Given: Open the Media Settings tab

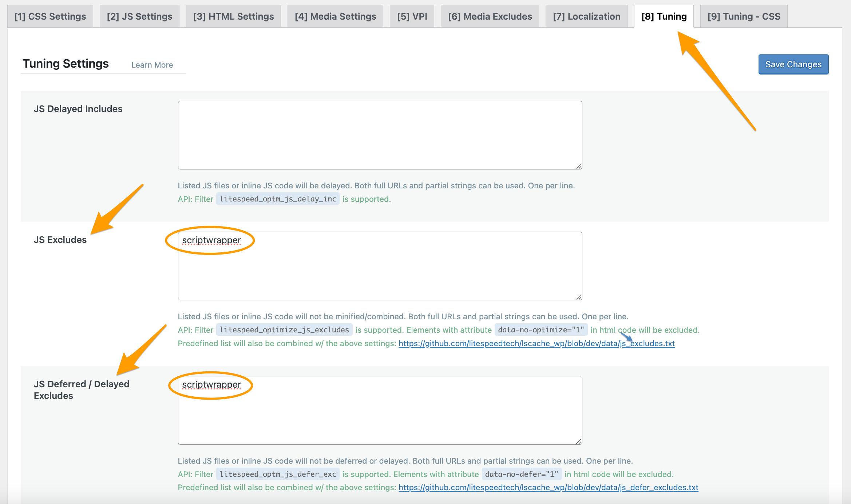Looking at the screenshot, I should point(335,16).
